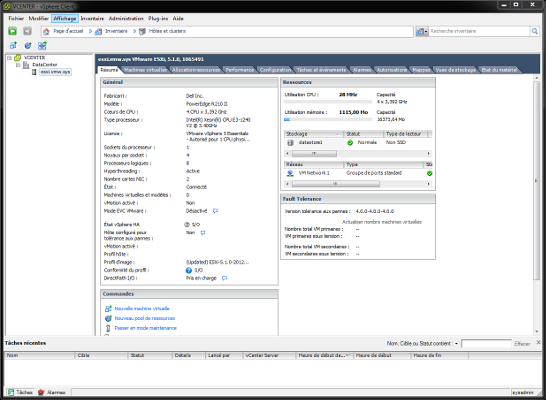
Task: Open the Plug-ins menu
Action: click(x=158, y=18)
